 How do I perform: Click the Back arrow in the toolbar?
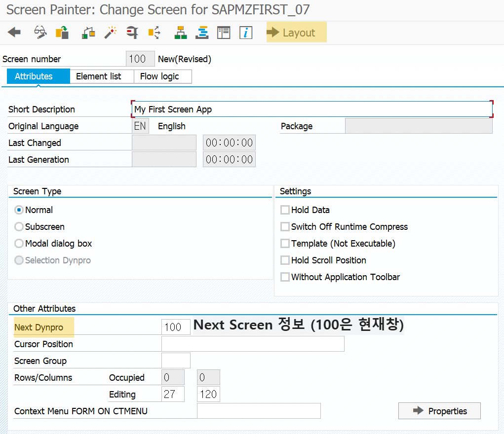(14, 33)
